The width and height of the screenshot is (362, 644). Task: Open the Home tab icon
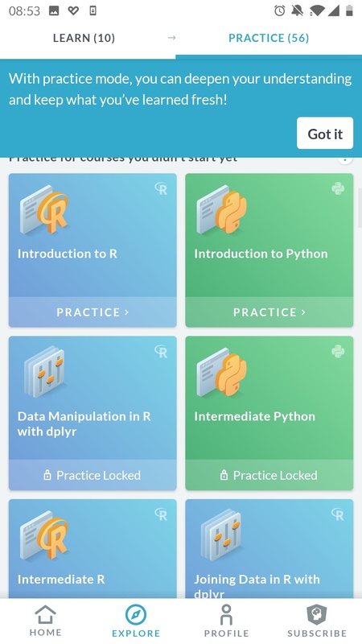45,615
